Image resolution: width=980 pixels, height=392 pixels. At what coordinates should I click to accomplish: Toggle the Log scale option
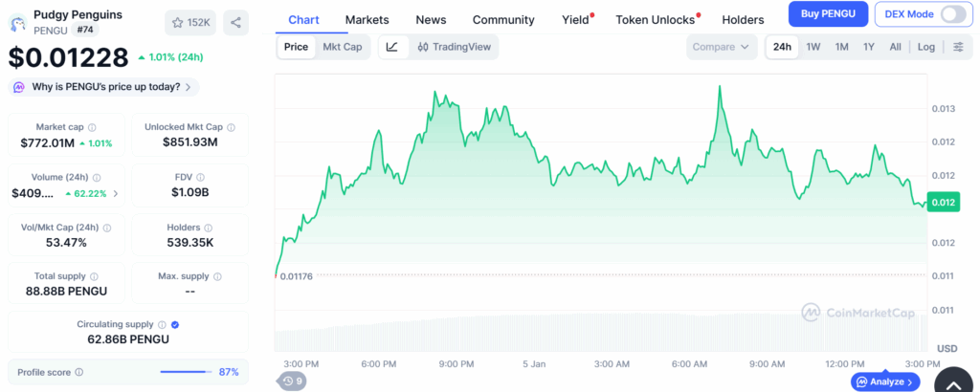click(x=925, y=47)
